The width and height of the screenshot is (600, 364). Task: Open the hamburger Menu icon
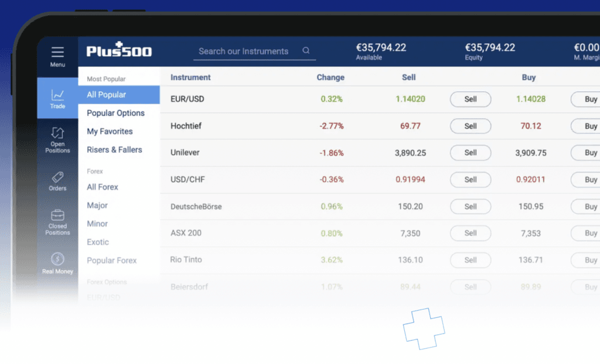point(57,51)
